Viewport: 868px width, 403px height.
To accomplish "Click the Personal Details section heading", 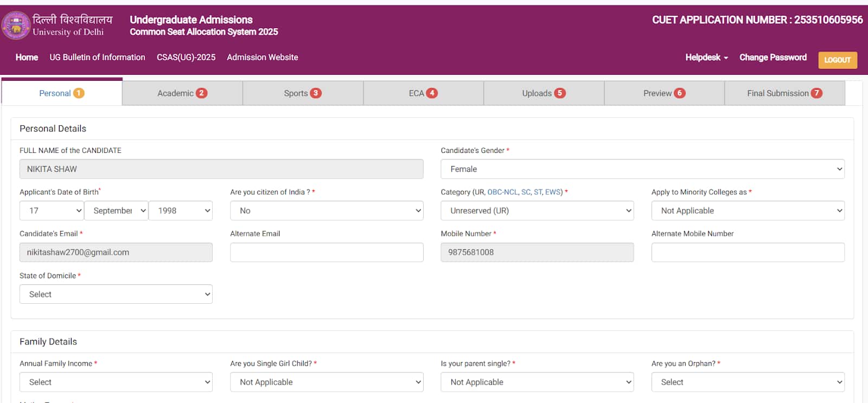I will (x=53, y=129).
